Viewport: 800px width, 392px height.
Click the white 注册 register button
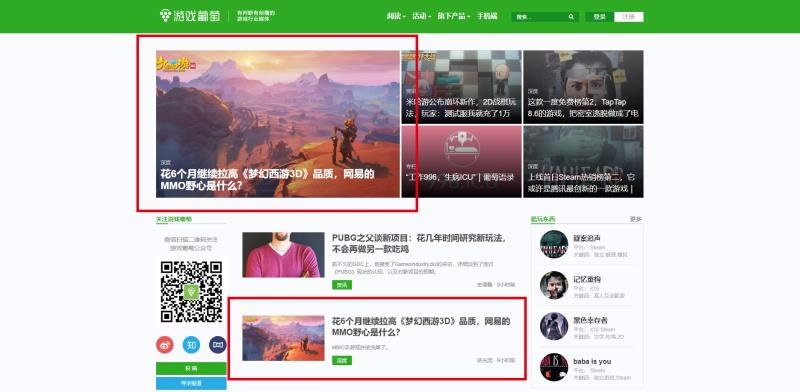point(629,17)
